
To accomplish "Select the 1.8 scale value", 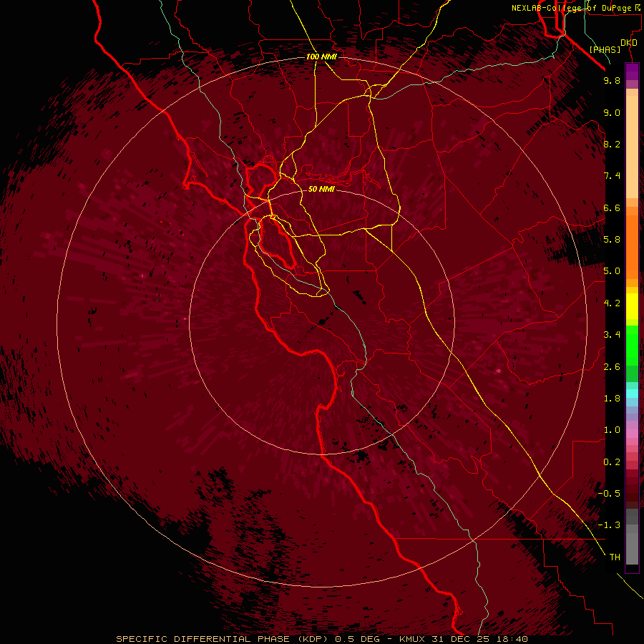I will coord(612,399).
